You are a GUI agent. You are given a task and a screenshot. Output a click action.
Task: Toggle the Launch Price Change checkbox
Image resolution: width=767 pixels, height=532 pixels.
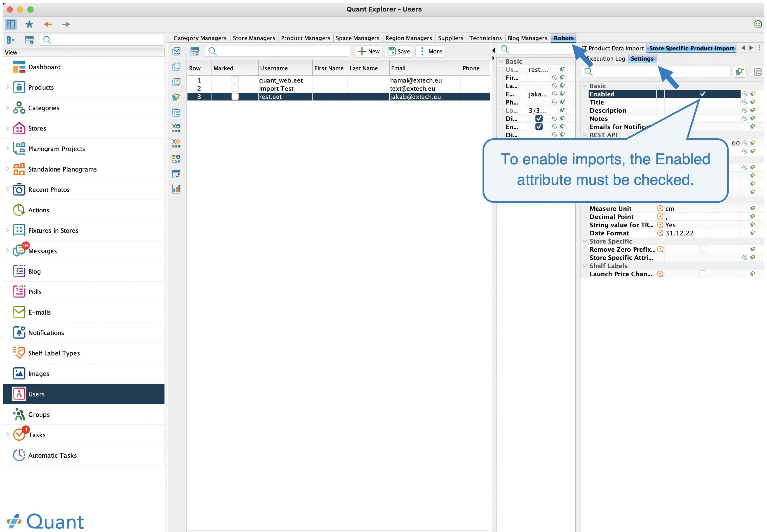[702, 274]
